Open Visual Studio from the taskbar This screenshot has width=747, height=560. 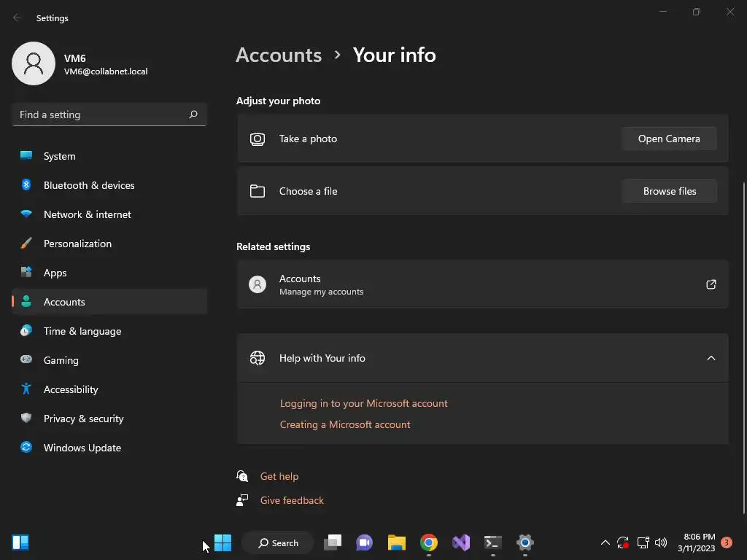pos(461,542)
